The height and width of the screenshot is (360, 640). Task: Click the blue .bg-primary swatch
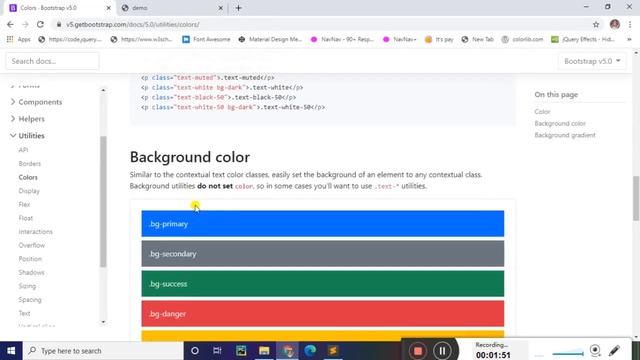(x=322, y=224)
